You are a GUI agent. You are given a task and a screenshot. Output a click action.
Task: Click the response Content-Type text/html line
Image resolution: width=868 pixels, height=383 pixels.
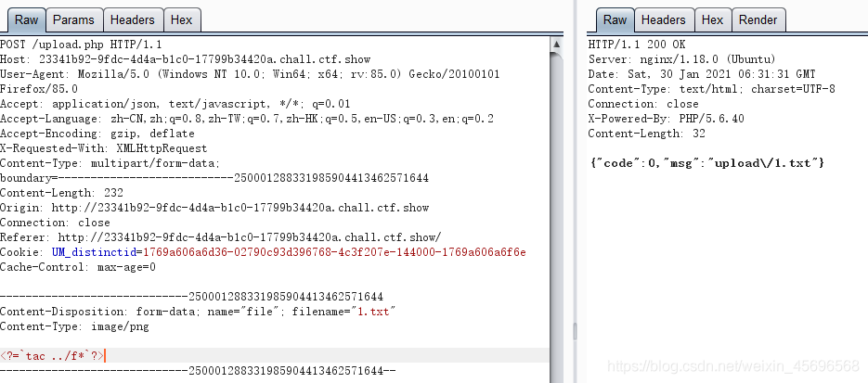[x=711, y=89]
